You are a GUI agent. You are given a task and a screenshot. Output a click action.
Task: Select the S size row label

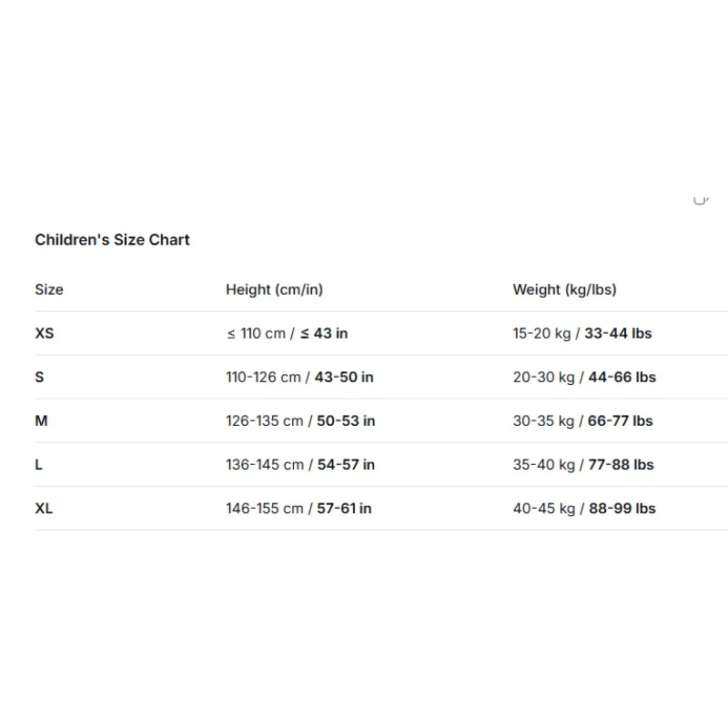39,377
